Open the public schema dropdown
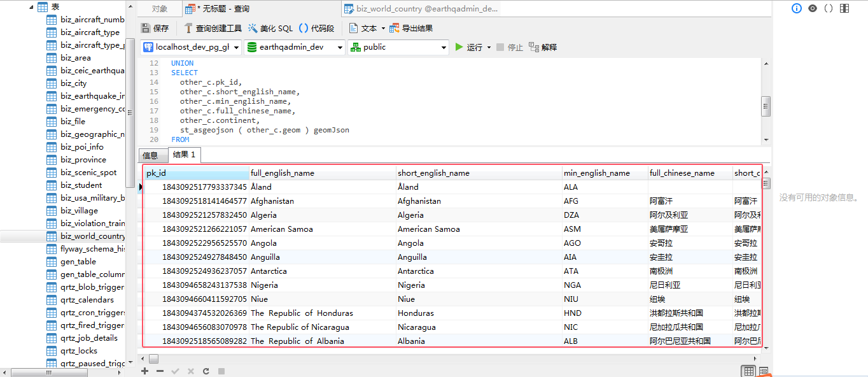The height and width of the screenshot is (377, 868). coord(399,47)
